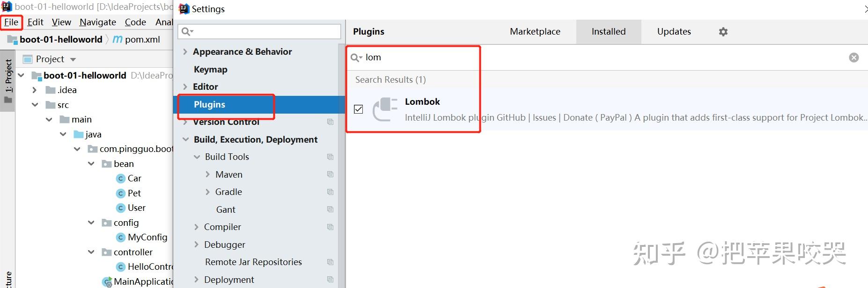Viewport: 868px width, 288px height.
Task: Click the MainApplication class icon
Action: [x=106, y=281]
